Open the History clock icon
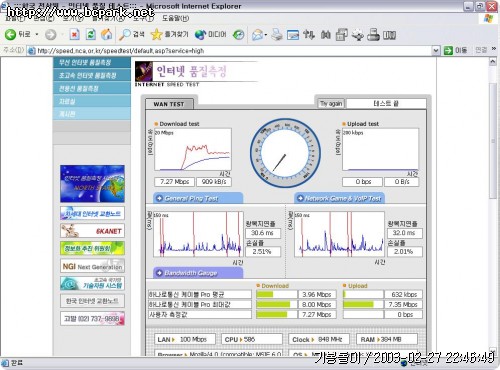The image size is (500, 370). point(239,34)
